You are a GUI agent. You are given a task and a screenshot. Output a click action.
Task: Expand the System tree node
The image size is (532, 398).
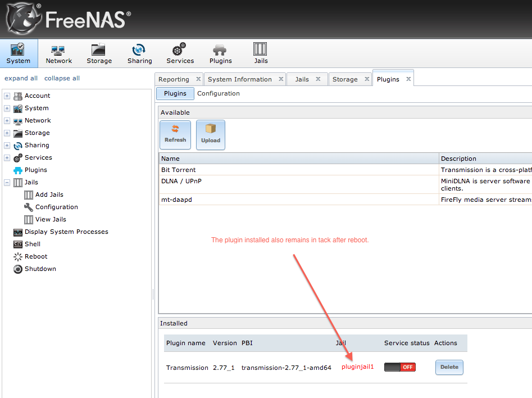[x=7, y=108]
